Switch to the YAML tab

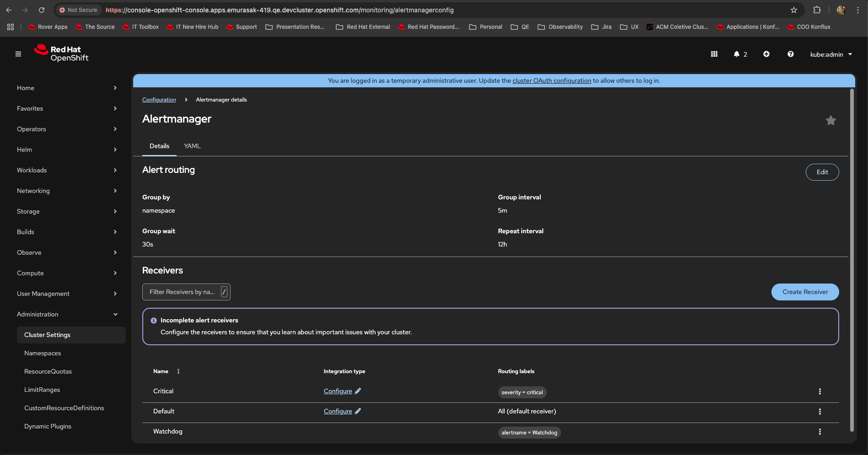click(192, 146)
